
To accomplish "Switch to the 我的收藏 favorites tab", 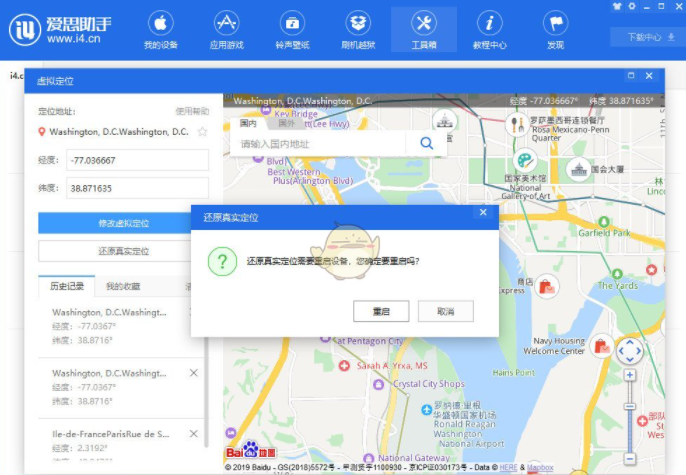I will click(x=123, y=286).
